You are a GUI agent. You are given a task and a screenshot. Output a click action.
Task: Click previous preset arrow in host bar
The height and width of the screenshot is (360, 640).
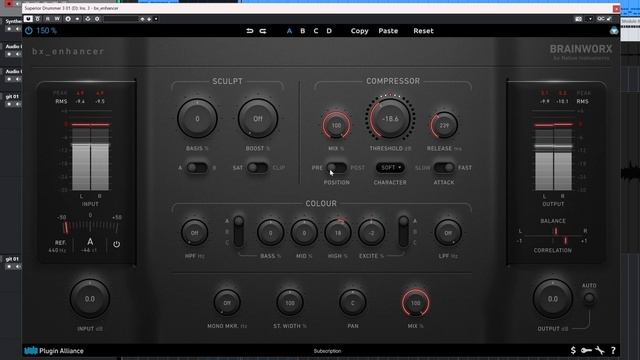pyautogui.click(x=142, y=19)
